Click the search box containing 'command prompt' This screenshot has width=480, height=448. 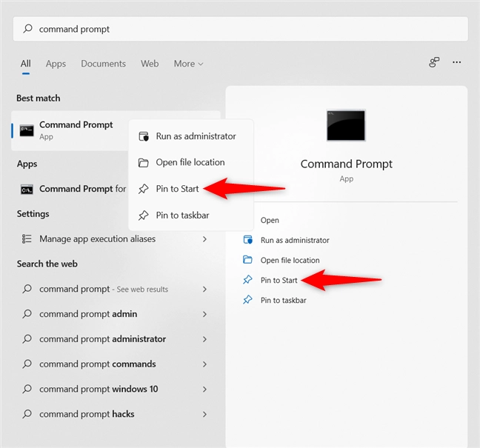point(240,29)
